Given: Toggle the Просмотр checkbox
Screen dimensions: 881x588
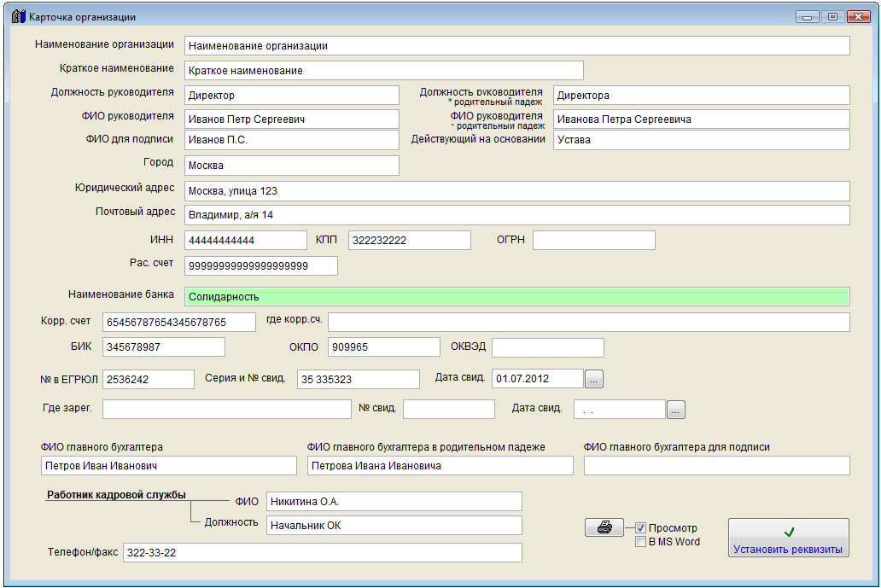Looking at the screenshot, I should point(641,528).
